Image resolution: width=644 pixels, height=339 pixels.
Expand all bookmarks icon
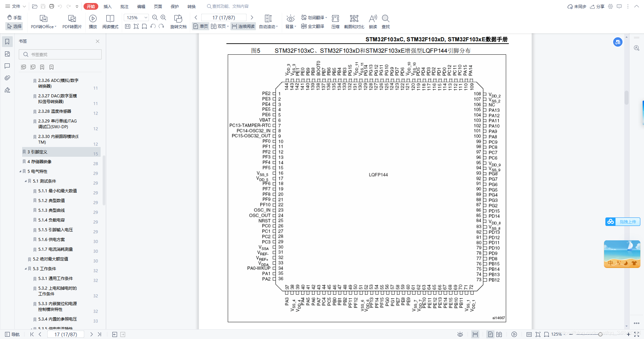click(x=23, y=67)
